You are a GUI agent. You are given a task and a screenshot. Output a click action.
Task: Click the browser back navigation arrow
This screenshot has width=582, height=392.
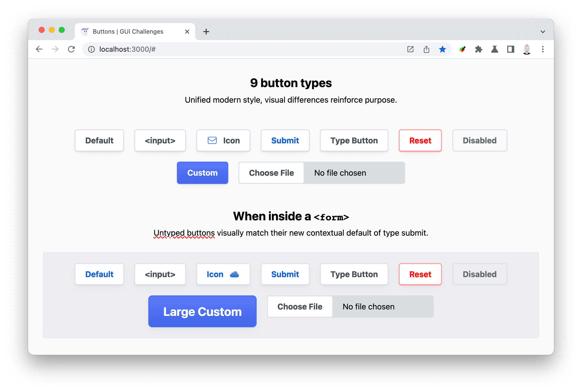point(40,49)
